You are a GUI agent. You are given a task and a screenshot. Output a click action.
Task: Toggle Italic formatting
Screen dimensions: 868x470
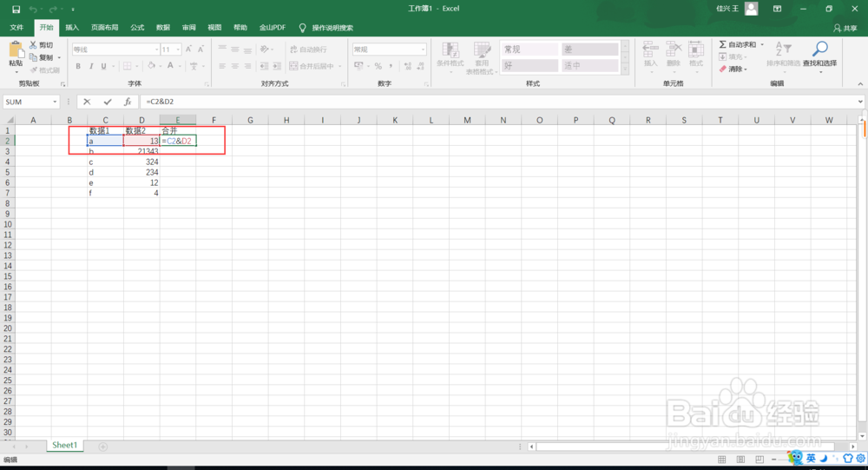click(x=91, y=66)
